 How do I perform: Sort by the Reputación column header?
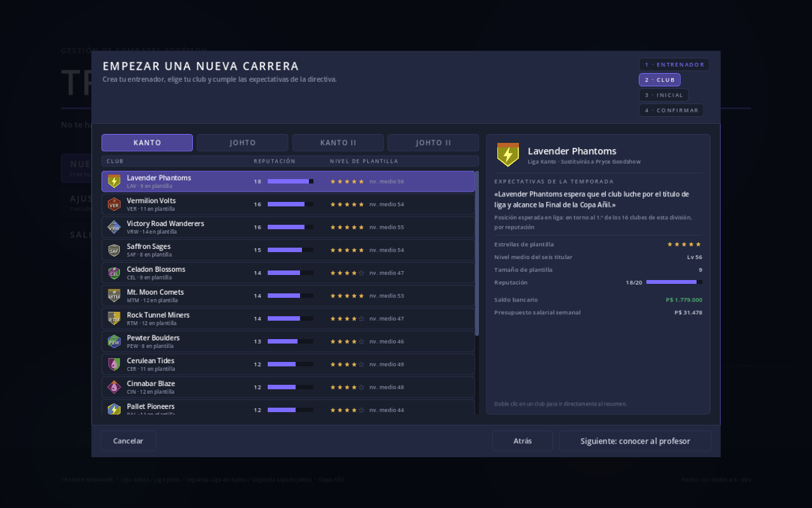pos(275,161)
